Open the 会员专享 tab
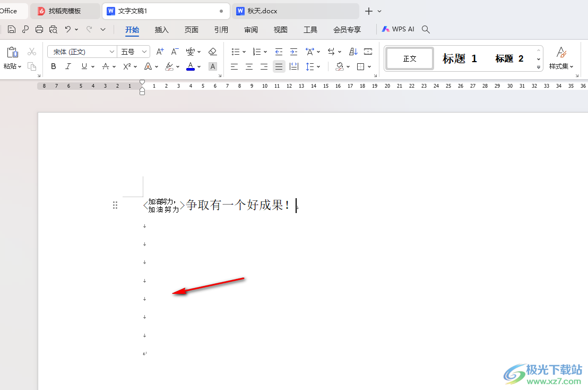Screen dimensions: 588x390 (347, 30)
